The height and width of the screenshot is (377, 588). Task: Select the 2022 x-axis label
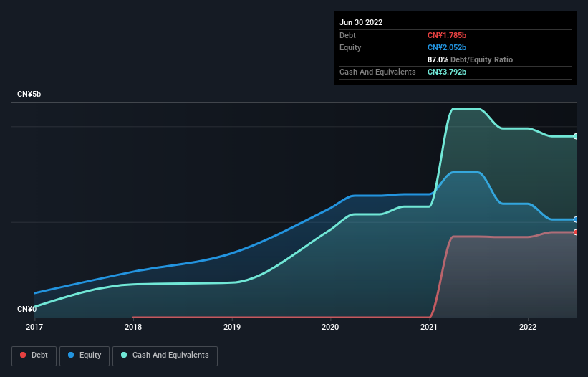pos(528,327)
